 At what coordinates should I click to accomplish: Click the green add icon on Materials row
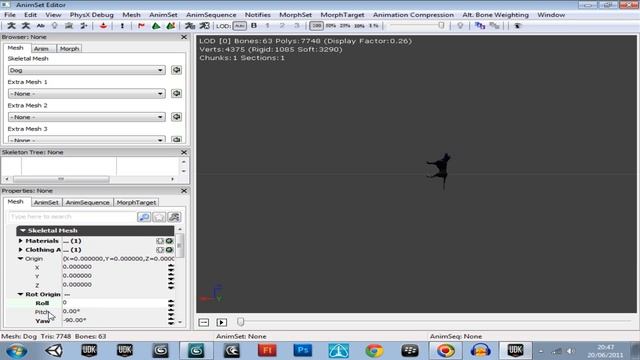click(x=169, y=241)
